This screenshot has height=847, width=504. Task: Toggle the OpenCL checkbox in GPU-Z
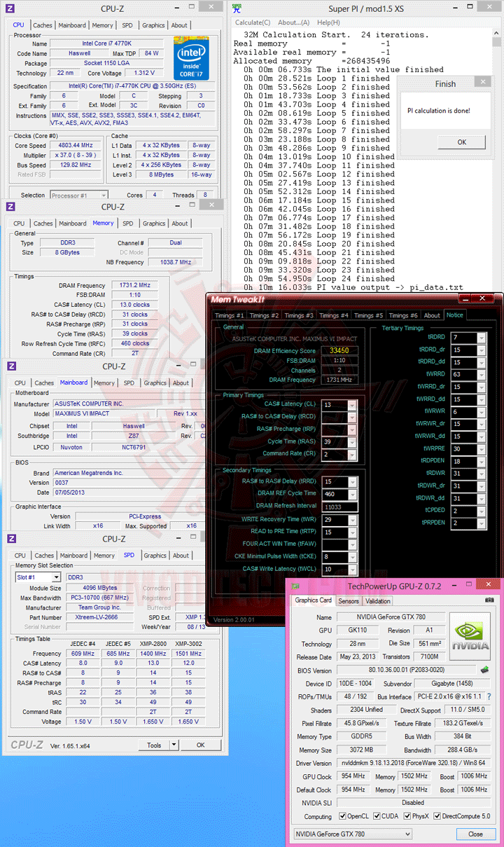click(342, 816)
